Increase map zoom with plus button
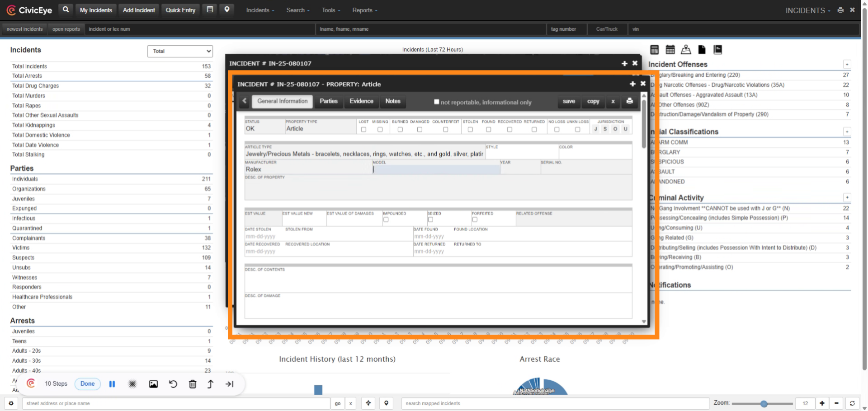868x411 pixels. 822,403
